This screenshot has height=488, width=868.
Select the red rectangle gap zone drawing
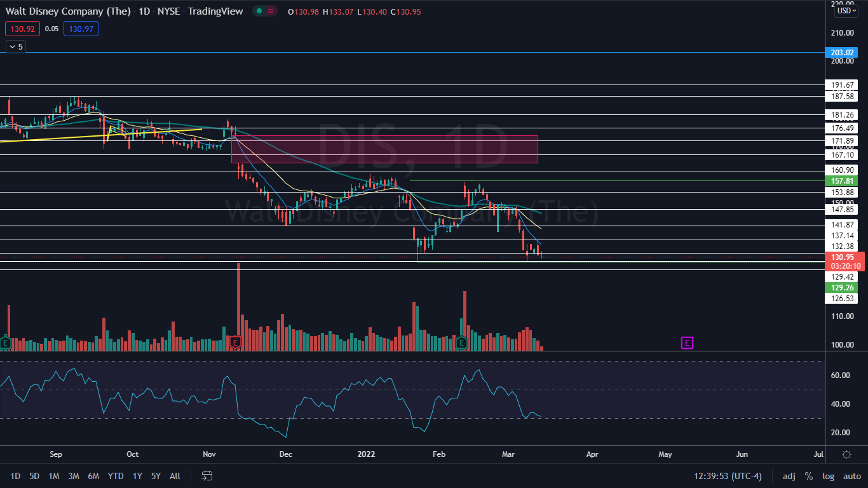(x=384, y=149)
